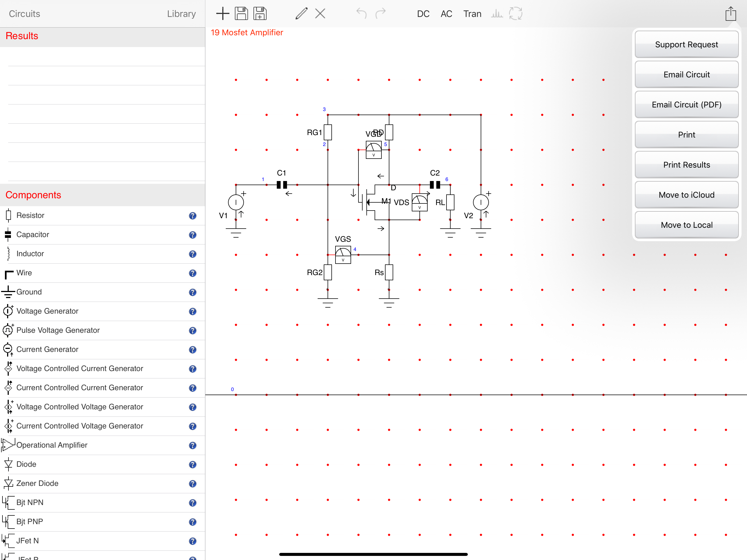The height and width of the screenshot is (560, 747).
Task: Select Current Controlled Voltage Generator
Action: coord(102,426)
